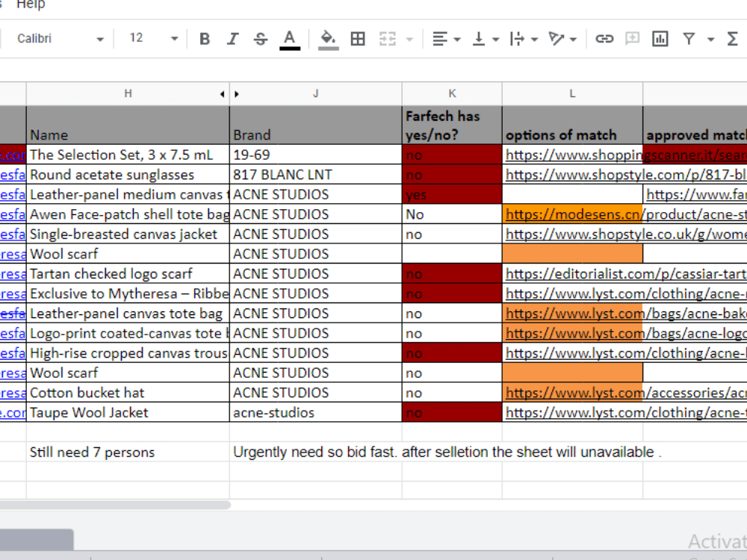This screenshot has width=747, height=560.
Task: Toggle bold formatting
Action: tap(205, 39)
